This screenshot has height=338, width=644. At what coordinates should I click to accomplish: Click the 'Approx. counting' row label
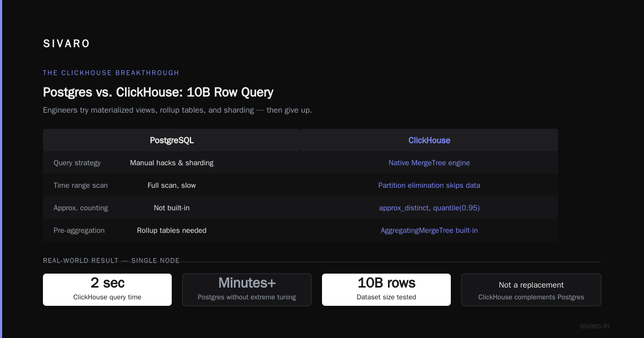[x=80, y=208]
